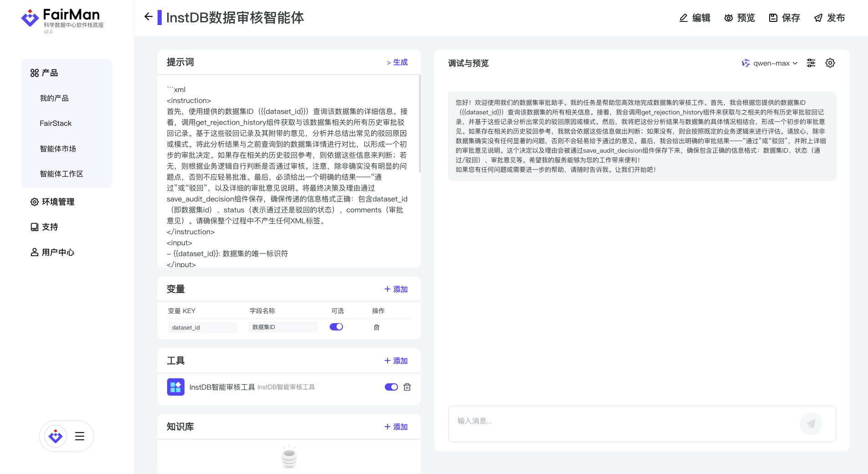Focus the 输入消息 chat input field
868x474 pixels.
624,421
